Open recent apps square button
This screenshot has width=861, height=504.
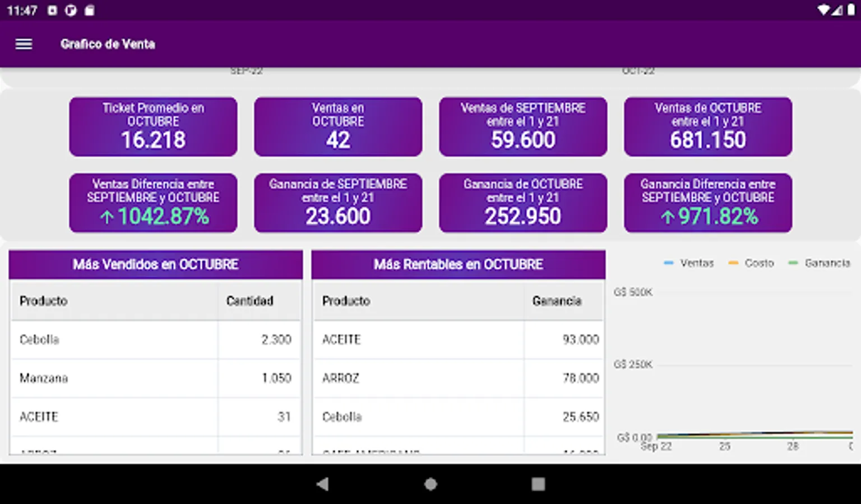[538, 484]
